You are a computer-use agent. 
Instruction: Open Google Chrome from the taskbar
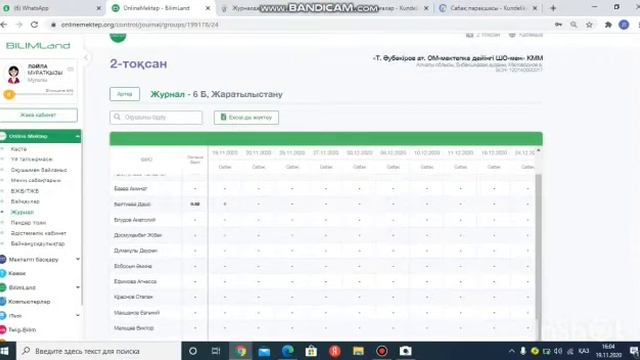click(x=240, y=351)
